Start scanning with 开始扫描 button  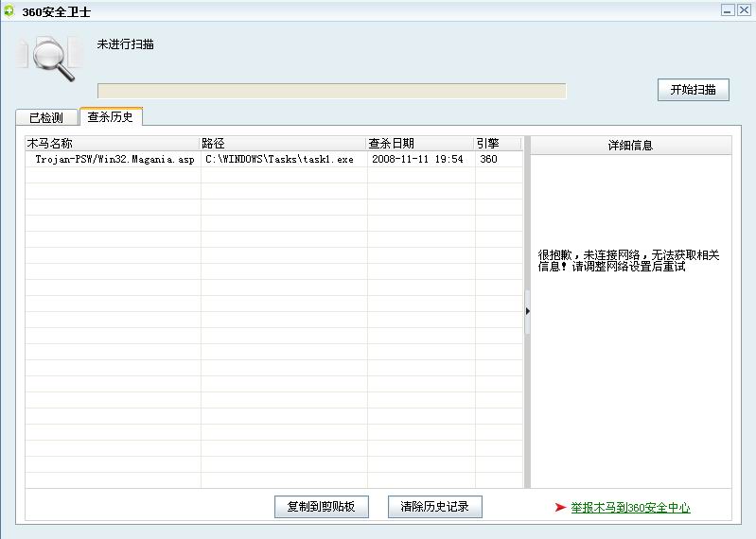tap(693, 90)
